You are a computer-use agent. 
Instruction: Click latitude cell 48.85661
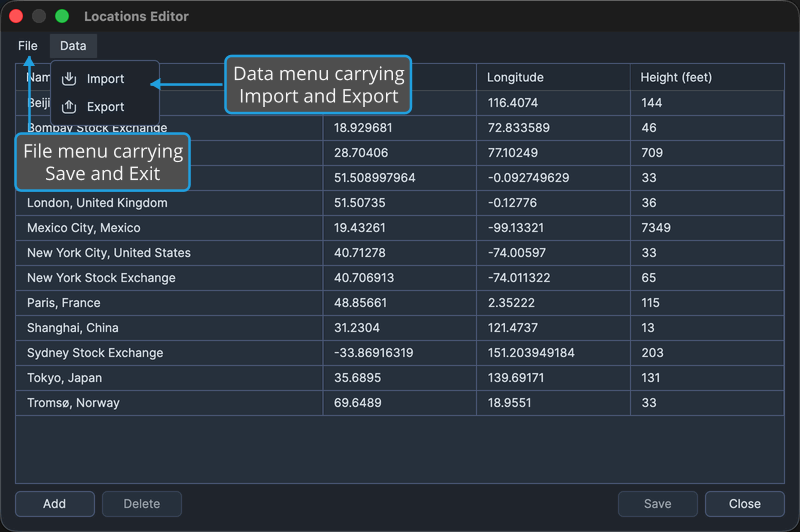399,303
